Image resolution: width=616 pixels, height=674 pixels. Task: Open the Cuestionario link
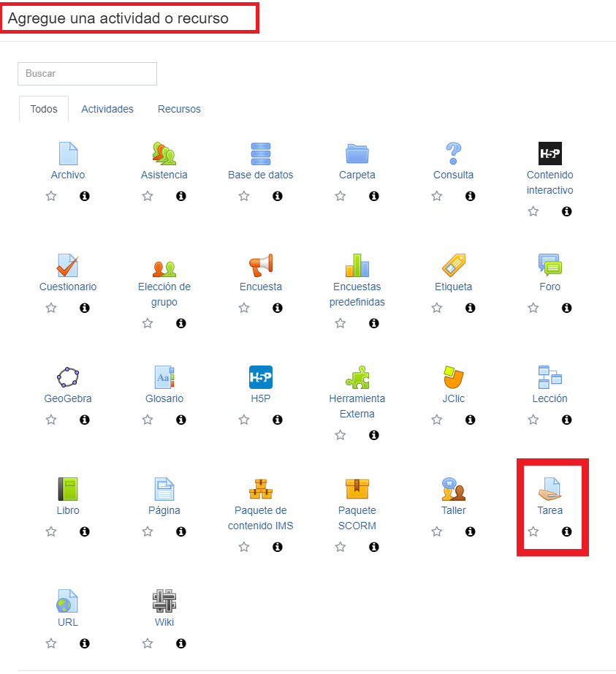tap(68, 287)
